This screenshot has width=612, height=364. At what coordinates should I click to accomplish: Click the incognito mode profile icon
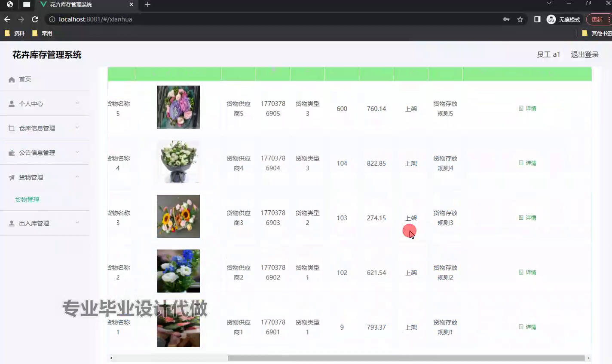(x=551, y=19)
